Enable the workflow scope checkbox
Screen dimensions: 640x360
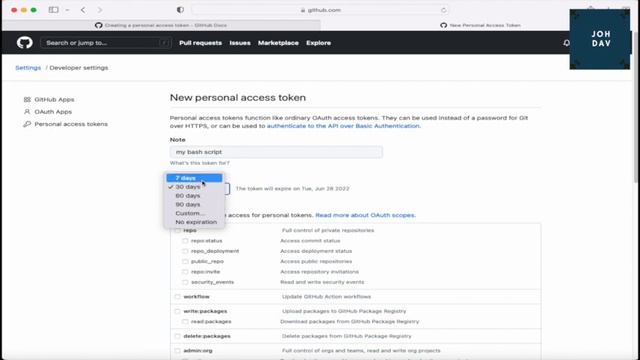[177, 297]
